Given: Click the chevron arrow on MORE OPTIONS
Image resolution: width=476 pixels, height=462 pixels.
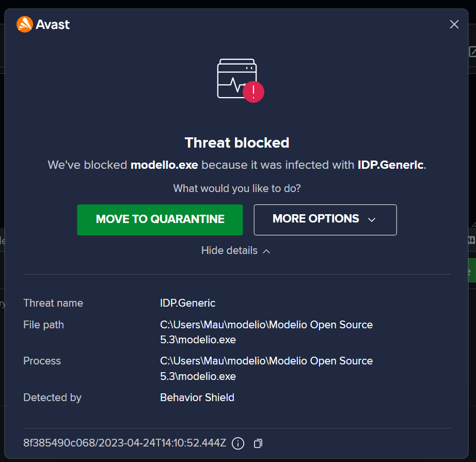Looking at the screenshot, I should pyautogui.click(x=371, y=219).
